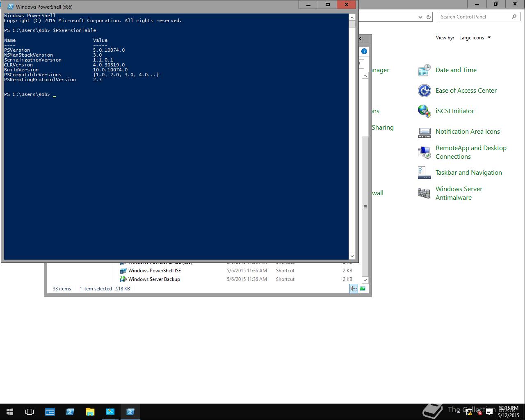Screen dimensions: 525x420
Task: Open the blue help question mark icon
Action: (364, 51)
